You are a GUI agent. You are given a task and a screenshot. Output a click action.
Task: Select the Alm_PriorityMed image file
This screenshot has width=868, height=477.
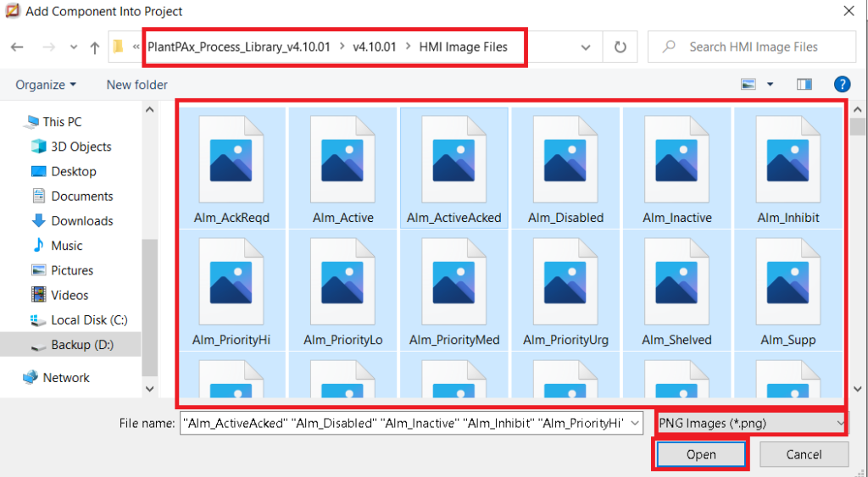[x=454, y=291]
